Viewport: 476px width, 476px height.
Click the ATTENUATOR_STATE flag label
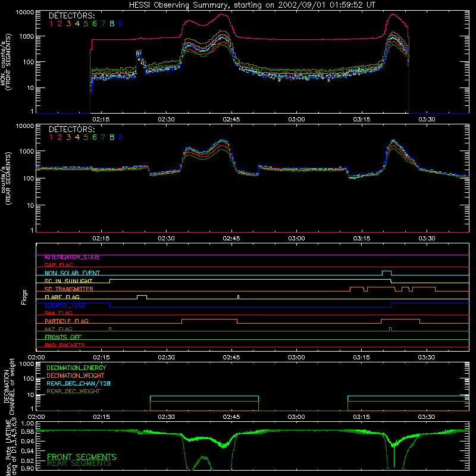(x=72, y=258)
